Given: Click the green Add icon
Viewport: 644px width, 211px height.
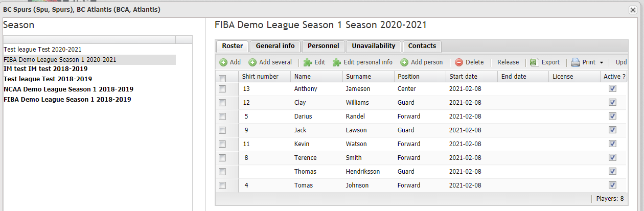Looking at the screenshot, I should (x=223, y=62).
